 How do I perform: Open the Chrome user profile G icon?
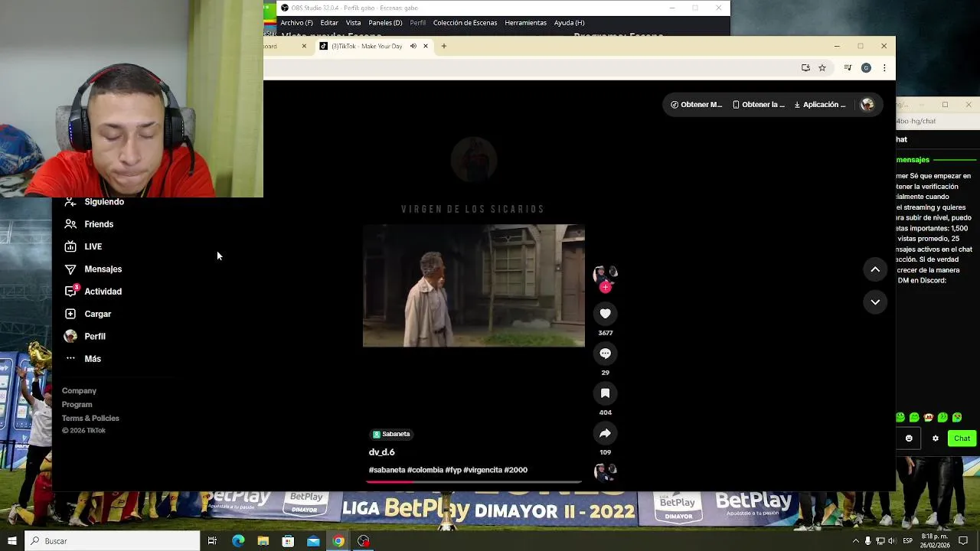pyautogui.click(x=866, y=68)
